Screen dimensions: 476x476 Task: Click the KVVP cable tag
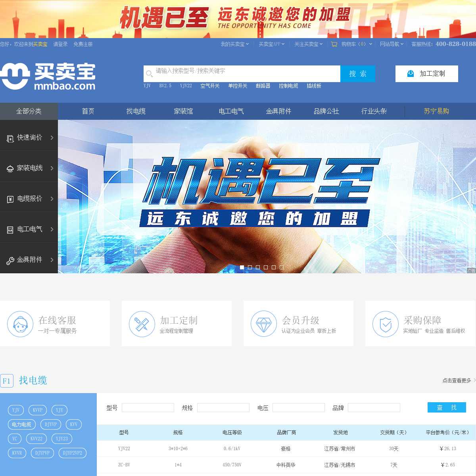[x=38, y=410]
